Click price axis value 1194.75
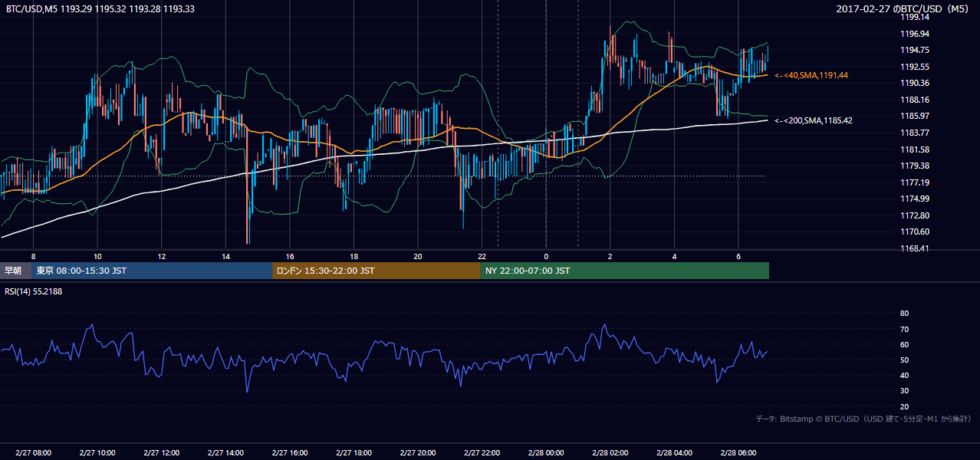Screen dimensions: 980x460 914,50
